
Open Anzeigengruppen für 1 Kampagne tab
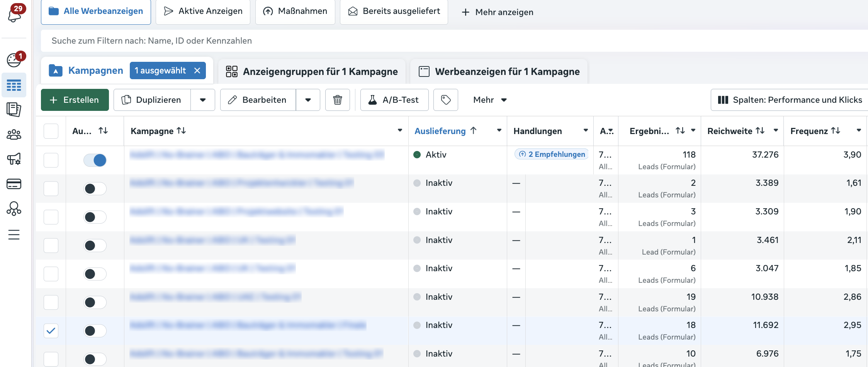coord(312,71)
